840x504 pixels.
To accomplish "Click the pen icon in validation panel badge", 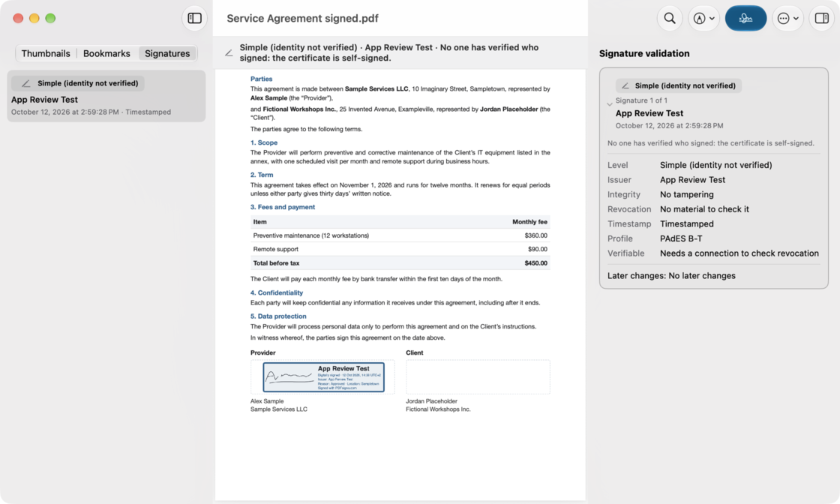I will pyautogui.click(x=625, y=85).
